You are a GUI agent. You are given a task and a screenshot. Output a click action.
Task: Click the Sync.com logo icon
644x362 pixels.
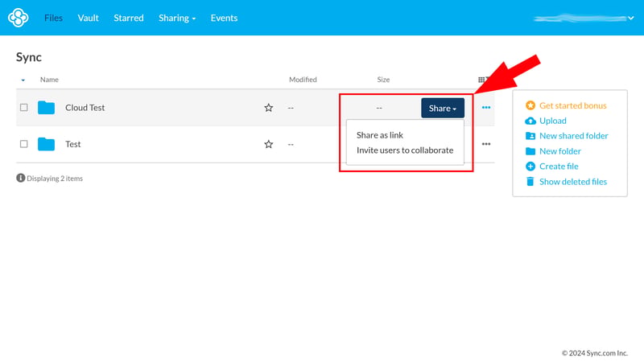pos(20,18)
